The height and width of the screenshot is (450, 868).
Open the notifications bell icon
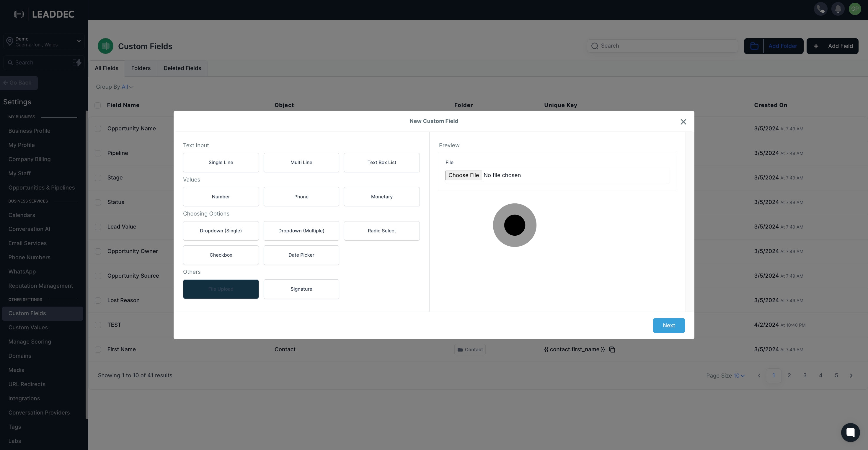click(838, 9)
